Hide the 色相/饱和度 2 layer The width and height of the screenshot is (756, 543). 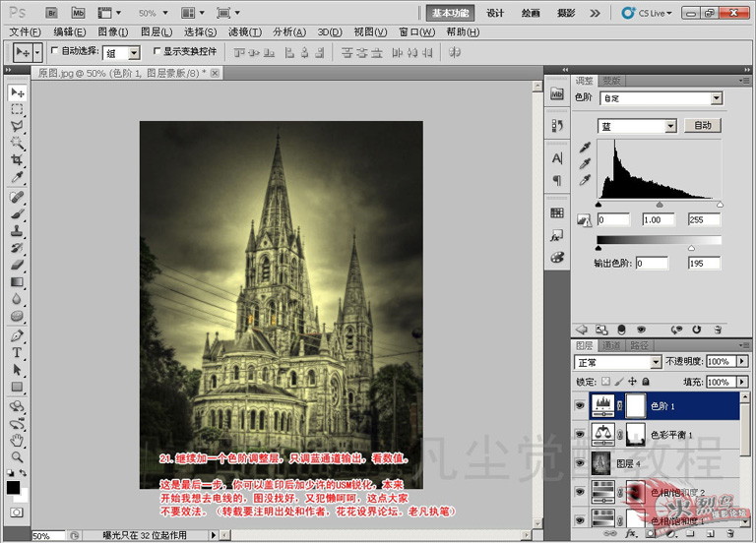click(580, 492)
